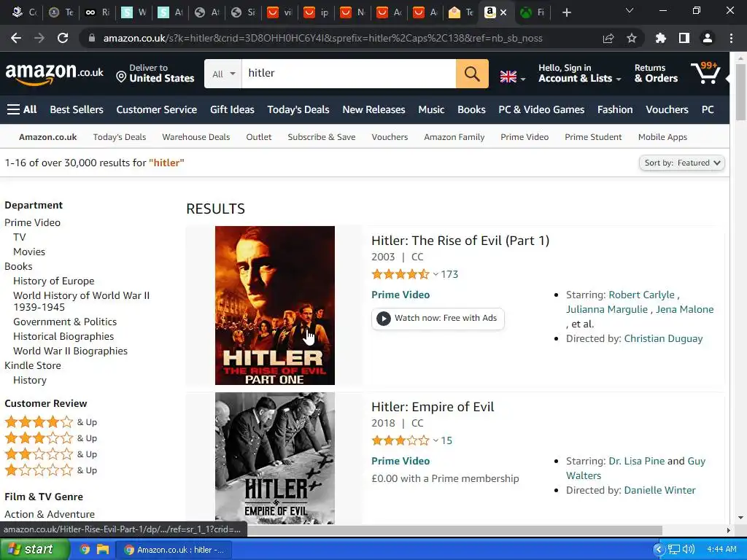Toggle the browser side panel icon
747x560 pixels.
(684, 38)
